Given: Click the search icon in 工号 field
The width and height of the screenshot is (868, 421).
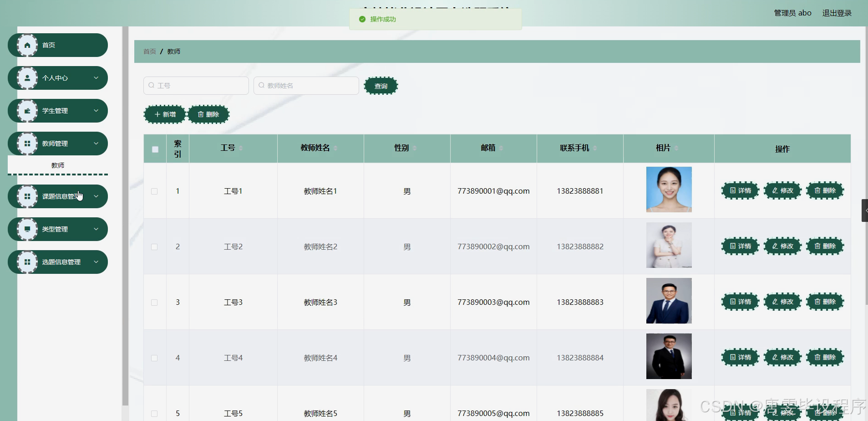Looking at the screenshot, I should coord(152,85).
